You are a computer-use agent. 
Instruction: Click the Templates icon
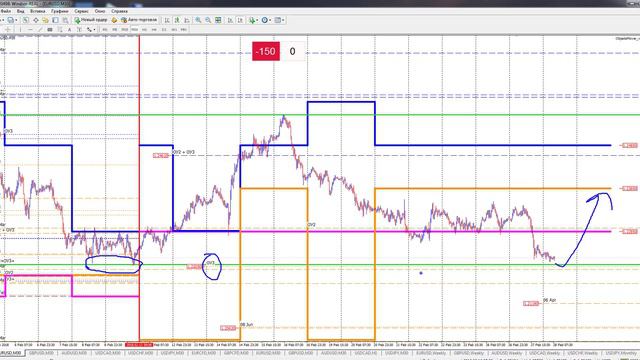pyautogui.click(x=278, y=20)
